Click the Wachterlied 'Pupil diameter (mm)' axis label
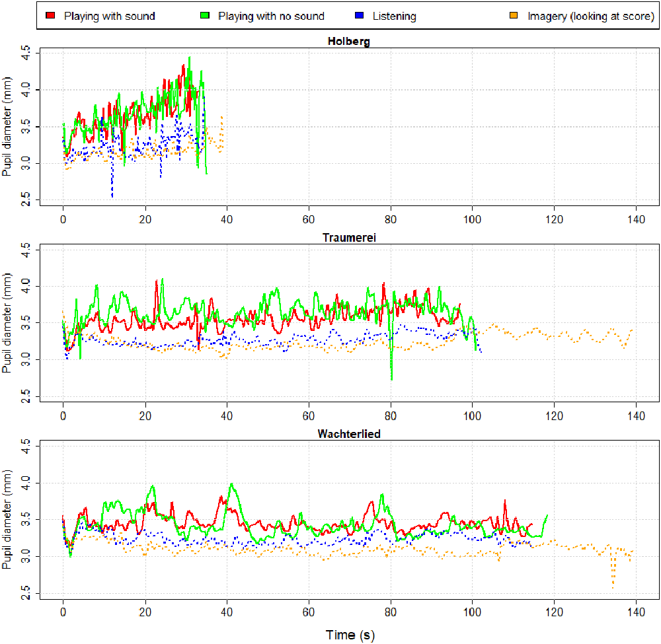Viewport: 661px width, 644px height. pyautogui.click(x=7, y=519)
